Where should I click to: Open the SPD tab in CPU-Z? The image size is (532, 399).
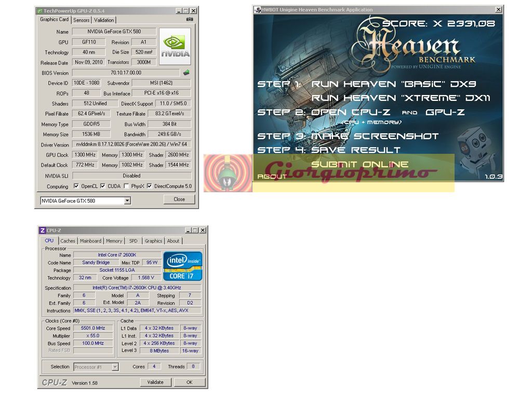click(134, 241)
